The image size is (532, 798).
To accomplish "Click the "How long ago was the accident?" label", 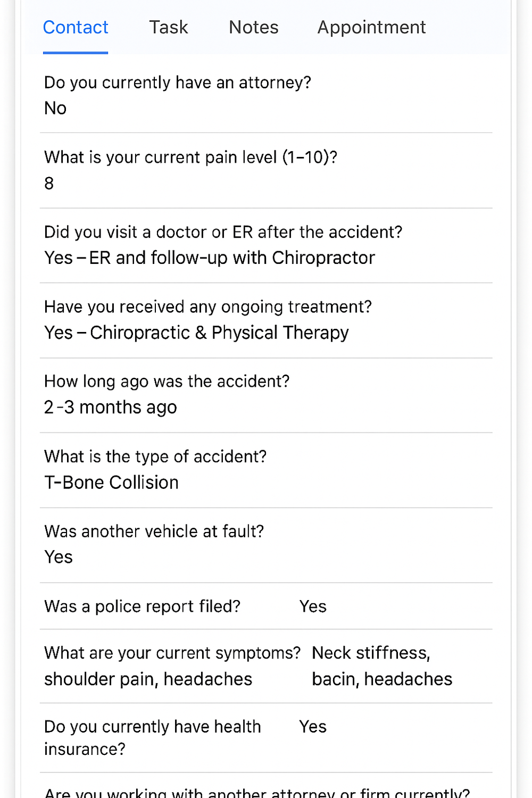I will 167,381.
